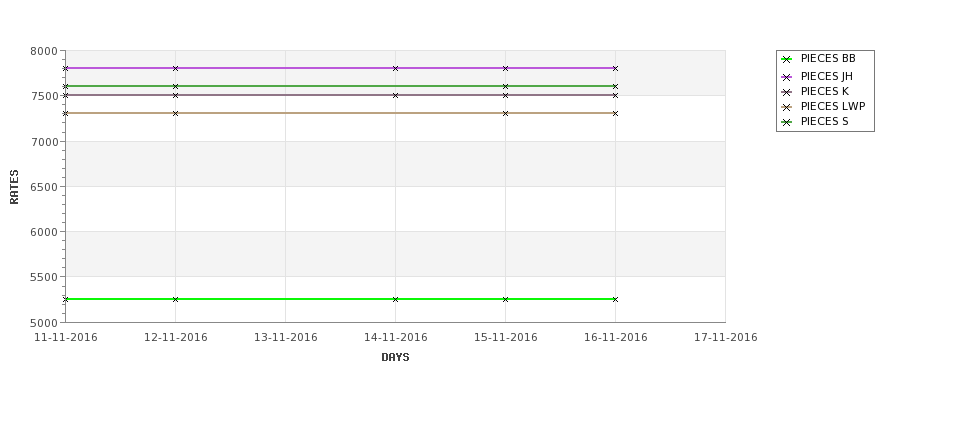Click the purple PIECES JH line
Image resolution: width=975 pixels, height=429 pixels.
pos(340,68)
